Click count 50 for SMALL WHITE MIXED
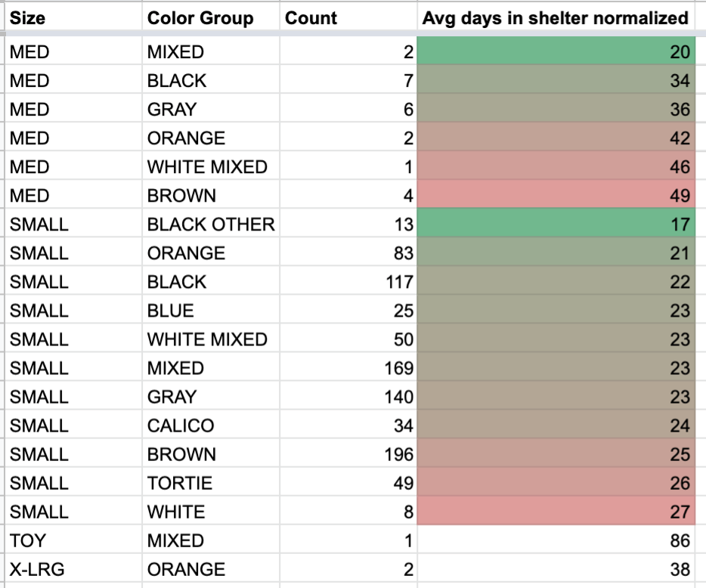Image resolution: width=706 pixels, height=588 pixels. (348, 339)
